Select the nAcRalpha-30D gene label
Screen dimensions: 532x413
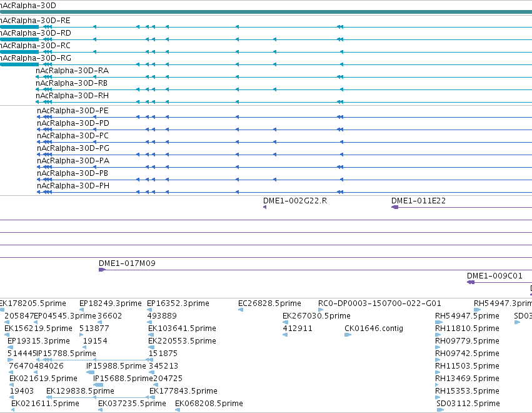[x=28, y=6]
